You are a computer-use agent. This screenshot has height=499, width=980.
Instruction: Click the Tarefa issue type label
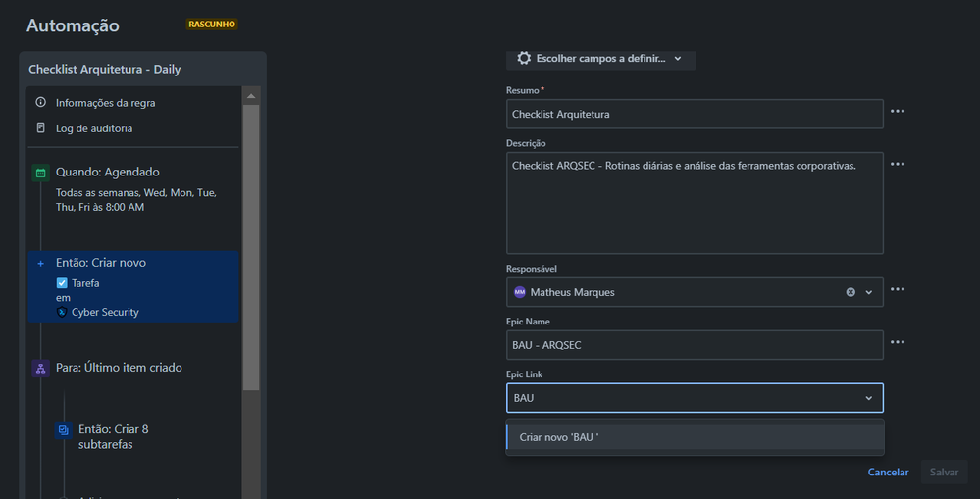tap(85, 283)
